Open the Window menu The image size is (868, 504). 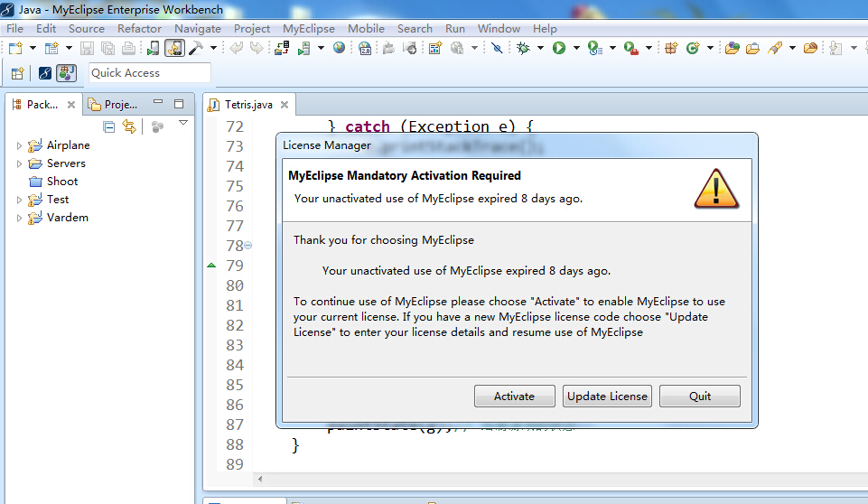click(499, 29)
